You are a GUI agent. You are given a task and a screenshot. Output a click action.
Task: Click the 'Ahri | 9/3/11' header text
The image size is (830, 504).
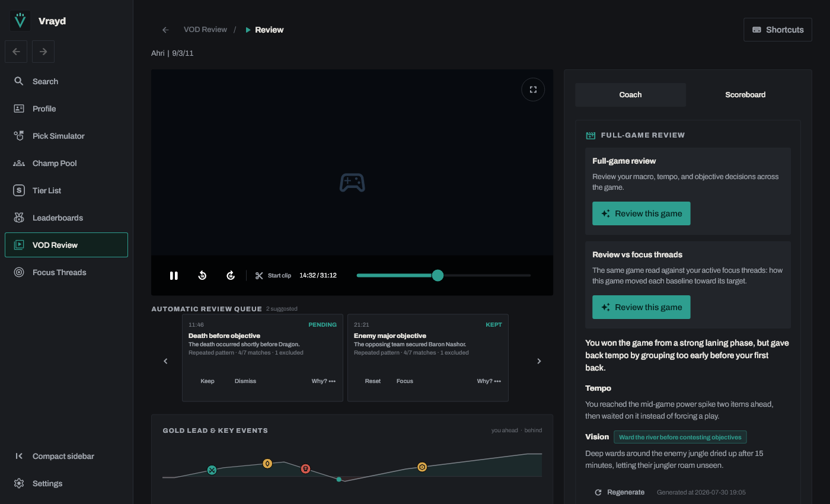(173, 53)
